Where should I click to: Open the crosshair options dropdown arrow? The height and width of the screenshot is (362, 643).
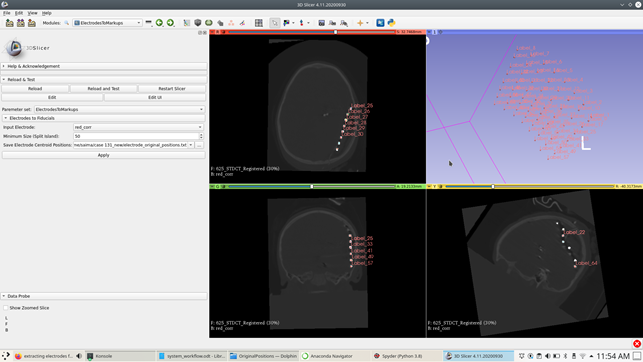tap(367, 23)
